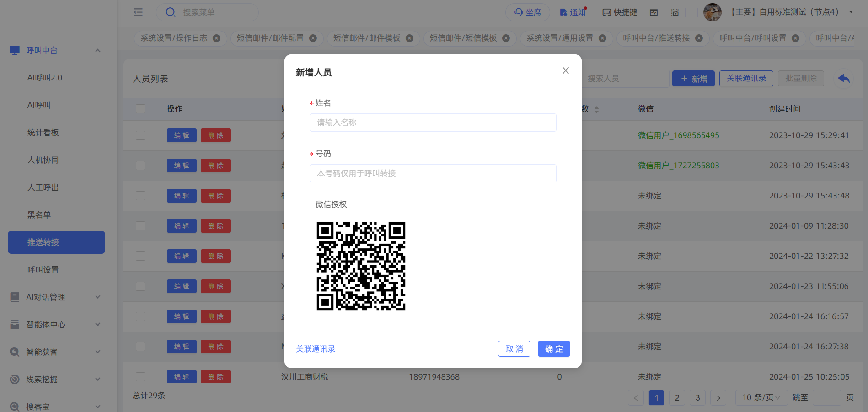Open the 通知 notifications
Image resolution: width=868 pixels, height=412 pixels.
click(573, 12)
